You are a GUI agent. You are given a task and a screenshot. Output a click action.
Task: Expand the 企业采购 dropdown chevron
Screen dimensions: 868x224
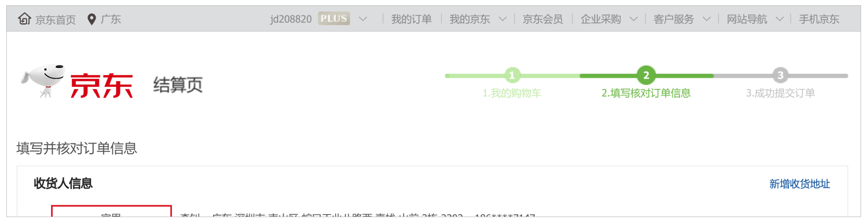click(634, 19)
